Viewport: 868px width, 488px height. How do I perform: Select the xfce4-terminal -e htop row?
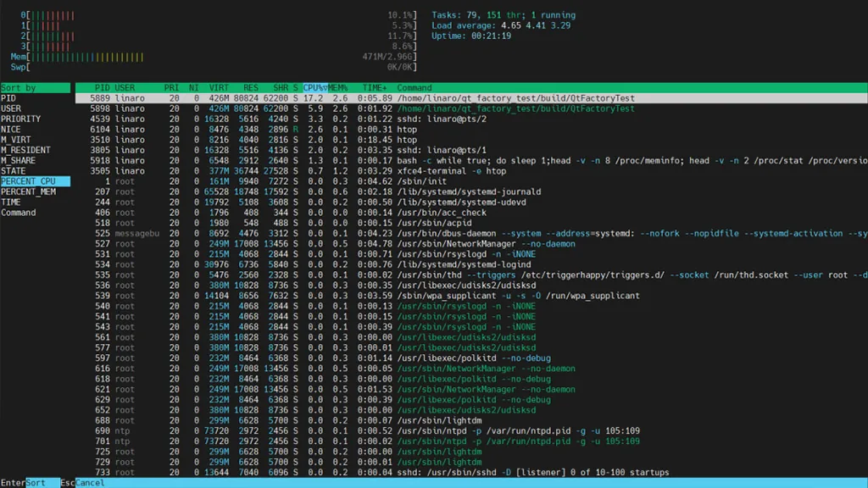click(471, 171)
